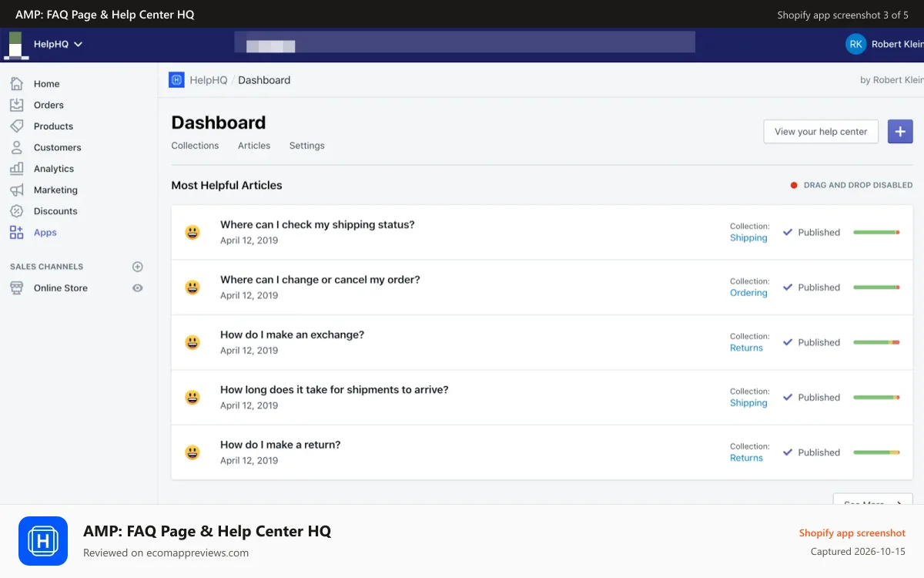Click the View your help center button
The width and height of the screenshot is (924, 578).
(821, 131)
